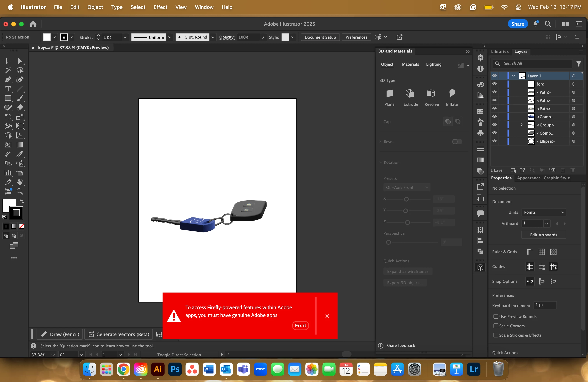Viewport: 588px width, 382px height.
Task: Click the Fix it button
Action: [x=300, y=325]
